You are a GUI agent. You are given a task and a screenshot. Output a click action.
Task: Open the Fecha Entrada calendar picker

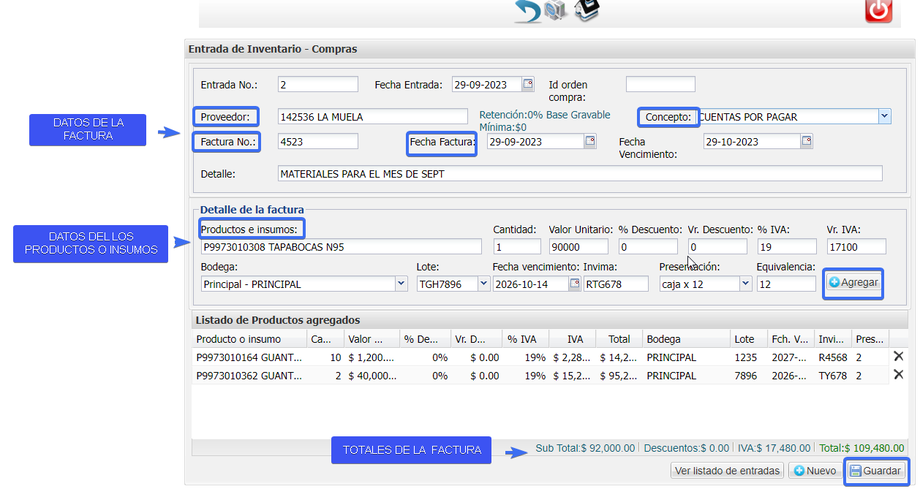(528, 83)
